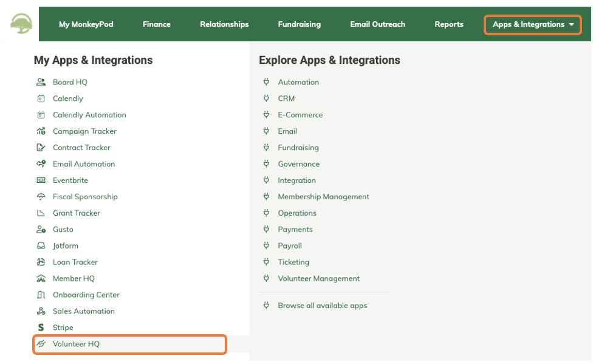Click the Apps & Integrations dropdown arrow
This screenshot has width=593, height=364.
pos(572,24)
